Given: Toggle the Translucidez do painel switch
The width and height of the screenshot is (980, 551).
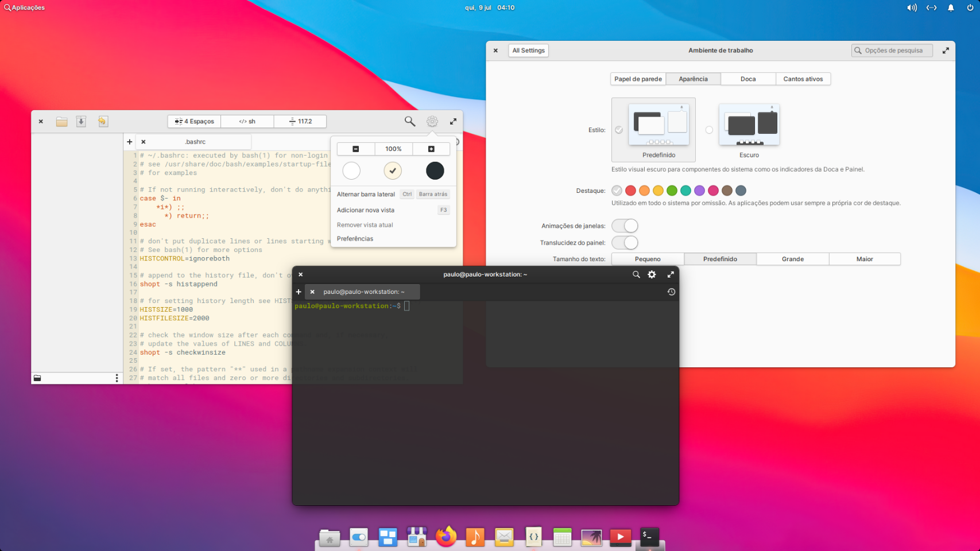Looking at the screenshot, I should [x=625, y=242].
